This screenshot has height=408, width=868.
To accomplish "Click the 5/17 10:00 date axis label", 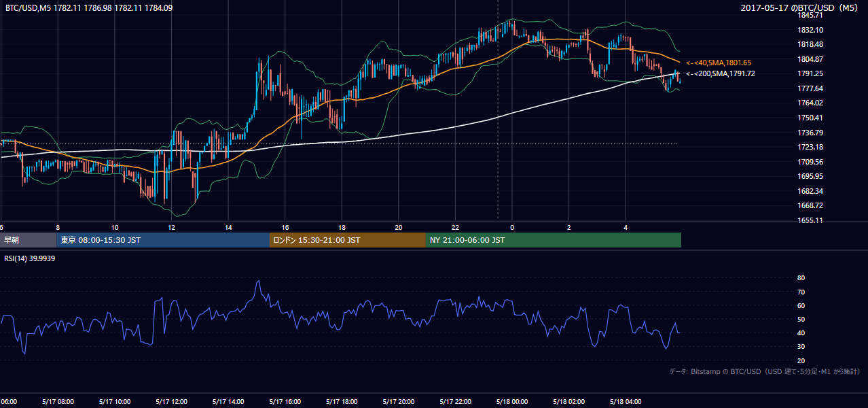I will pyautogui.click(x=115, y=402).
